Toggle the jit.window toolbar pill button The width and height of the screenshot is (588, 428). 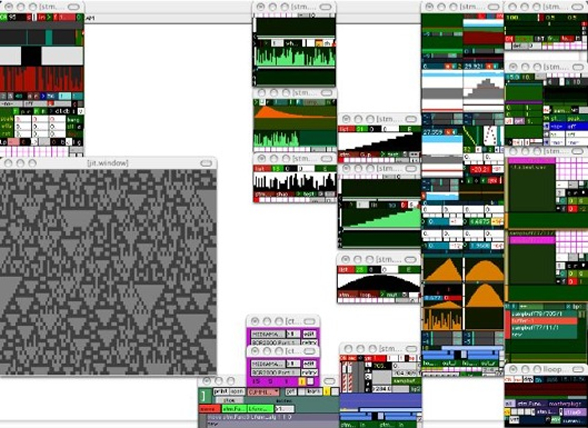[x=206, y=163]
